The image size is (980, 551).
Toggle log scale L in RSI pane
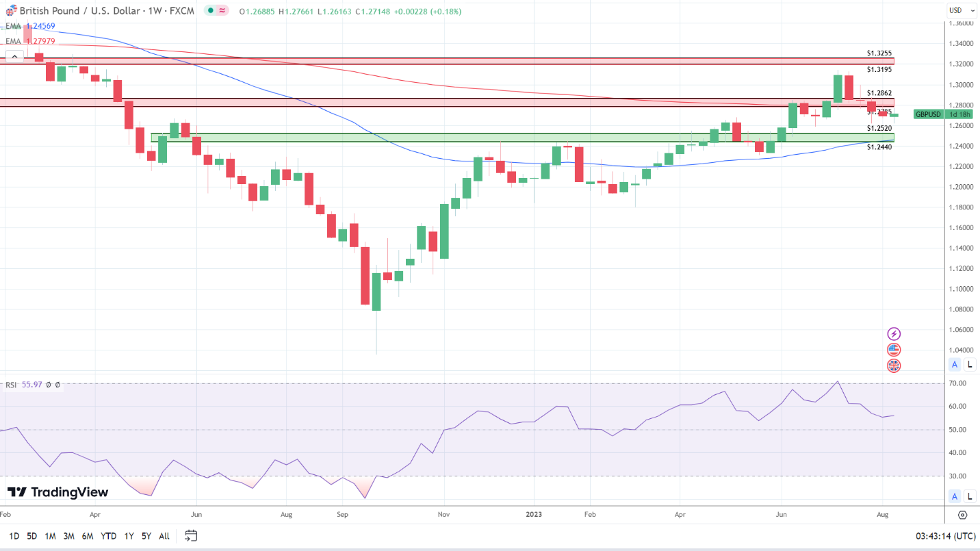tap(970, 496)
